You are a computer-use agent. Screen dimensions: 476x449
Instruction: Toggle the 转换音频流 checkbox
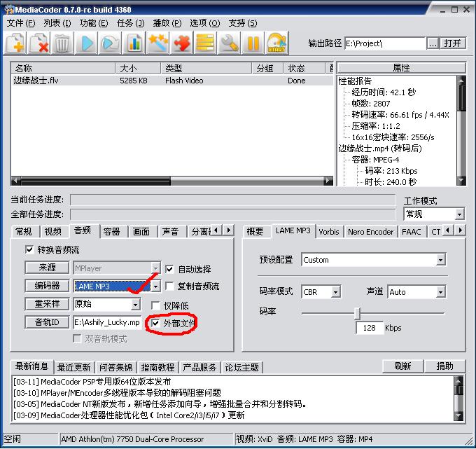[x=29, y=249]
